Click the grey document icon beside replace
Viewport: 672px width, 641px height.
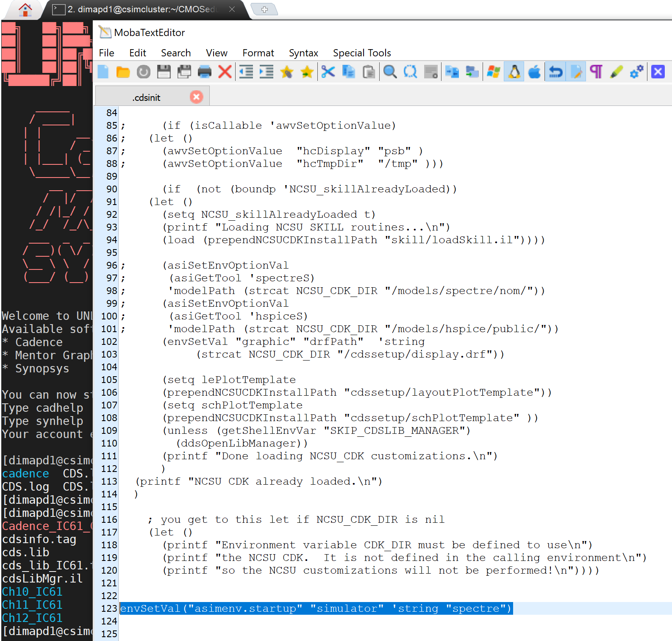point(430,72)
